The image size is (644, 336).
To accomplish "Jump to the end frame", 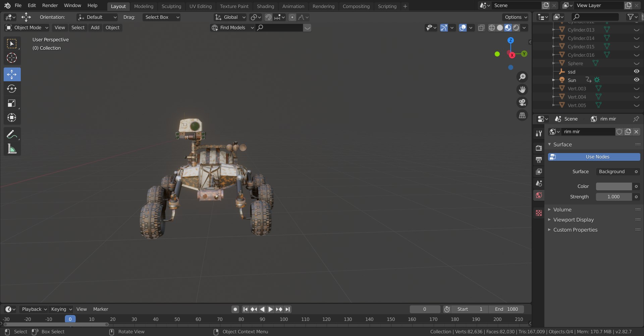I will click(288, 309).
